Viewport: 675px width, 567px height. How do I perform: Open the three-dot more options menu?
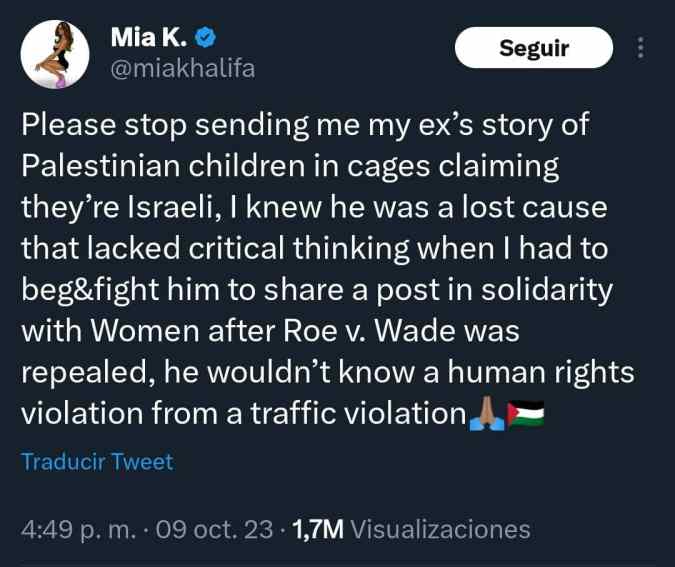[641, 47]
